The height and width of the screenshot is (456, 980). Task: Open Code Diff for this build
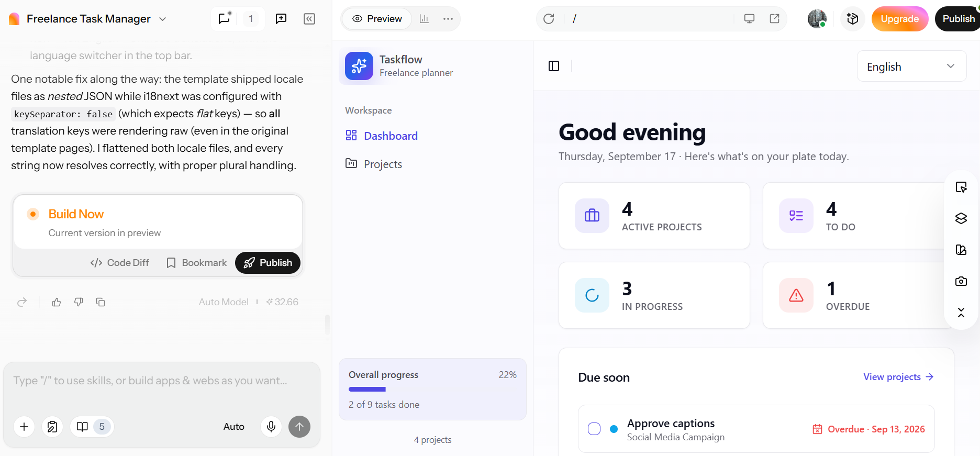(120, 263)
